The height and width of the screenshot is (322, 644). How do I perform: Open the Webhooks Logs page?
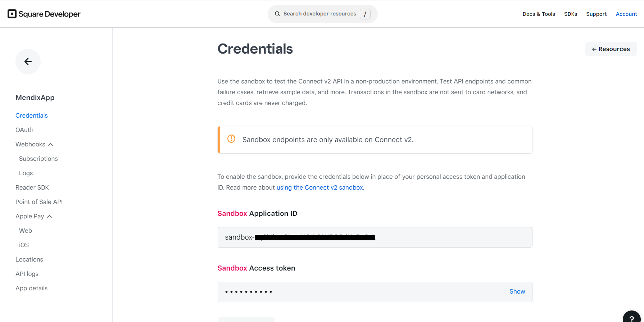point(26,173)
